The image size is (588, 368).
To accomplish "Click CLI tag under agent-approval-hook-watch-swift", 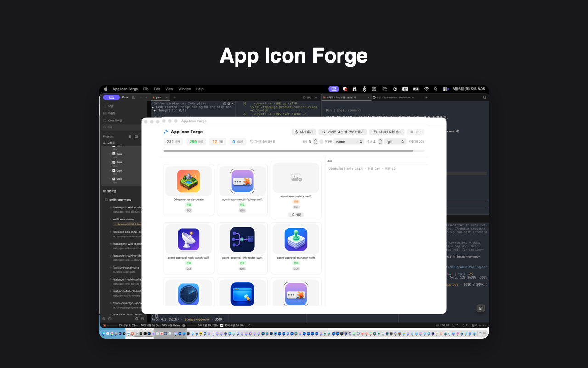I will (x=188, y=269).
